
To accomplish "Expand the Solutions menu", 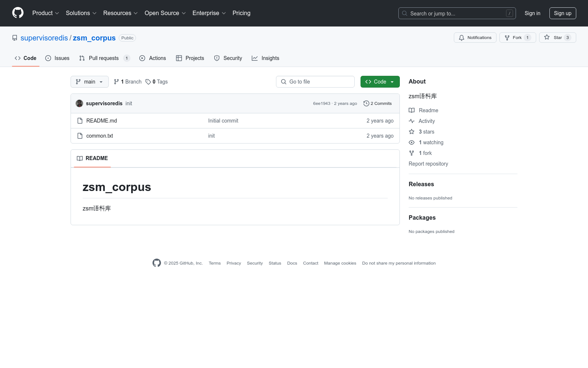I will [x=81, y=13].
